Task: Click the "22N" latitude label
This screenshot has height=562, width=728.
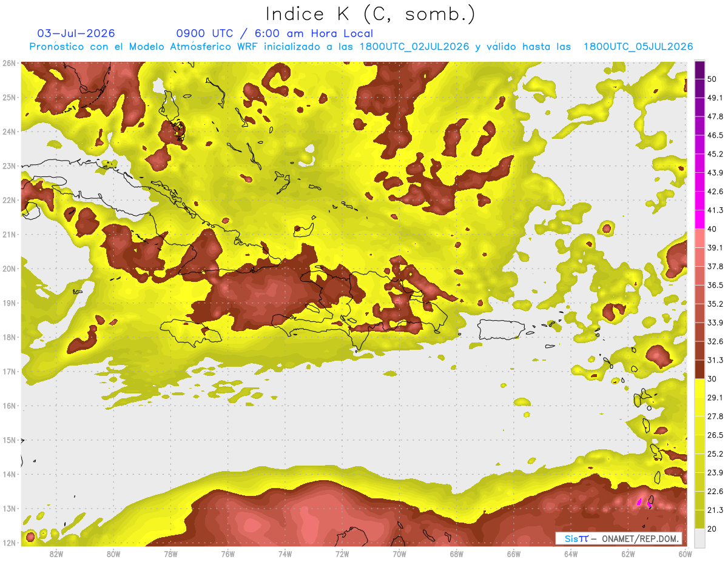Action: [x=9, y=200]
